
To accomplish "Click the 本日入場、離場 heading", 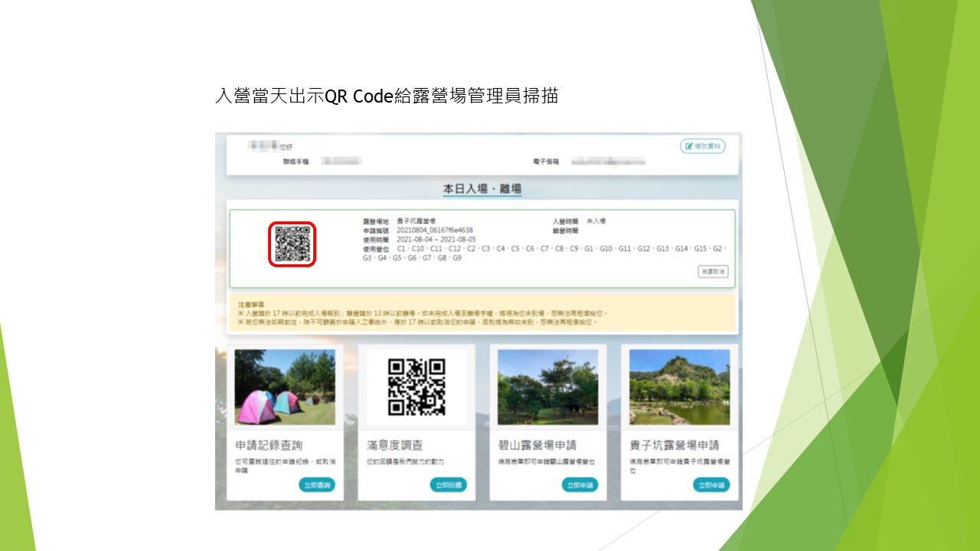I will pyautogui.click(x=482, y=187).
